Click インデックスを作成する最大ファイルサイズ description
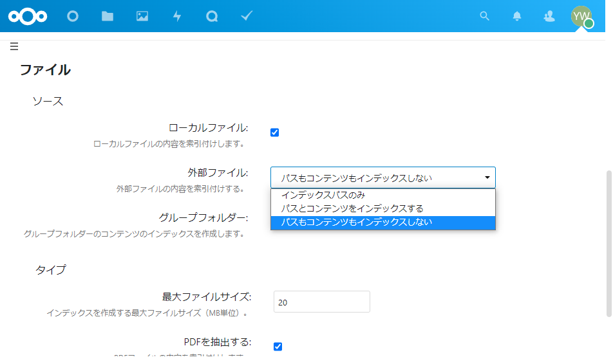The height and width of the screenshot is (364, 613). point(148,313)
